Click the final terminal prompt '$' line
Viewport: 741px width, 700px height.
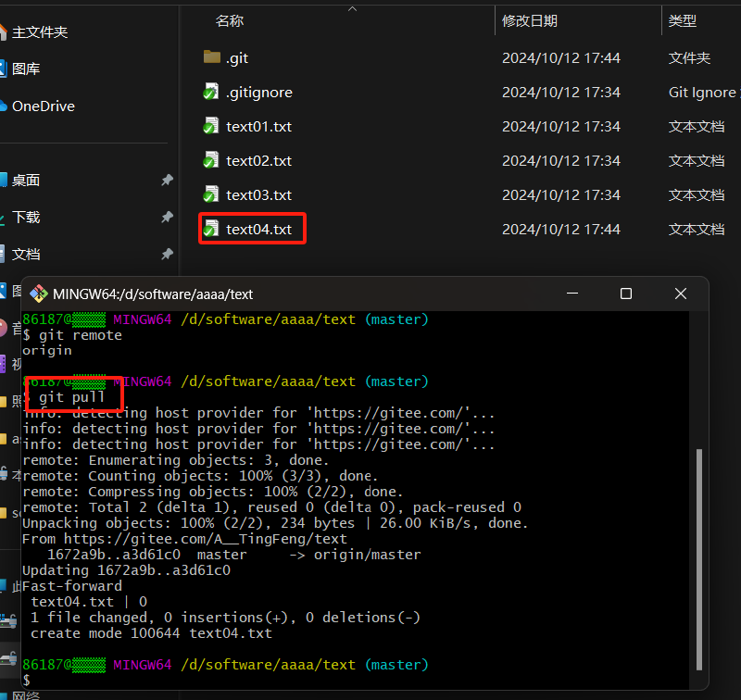(27, 681)
